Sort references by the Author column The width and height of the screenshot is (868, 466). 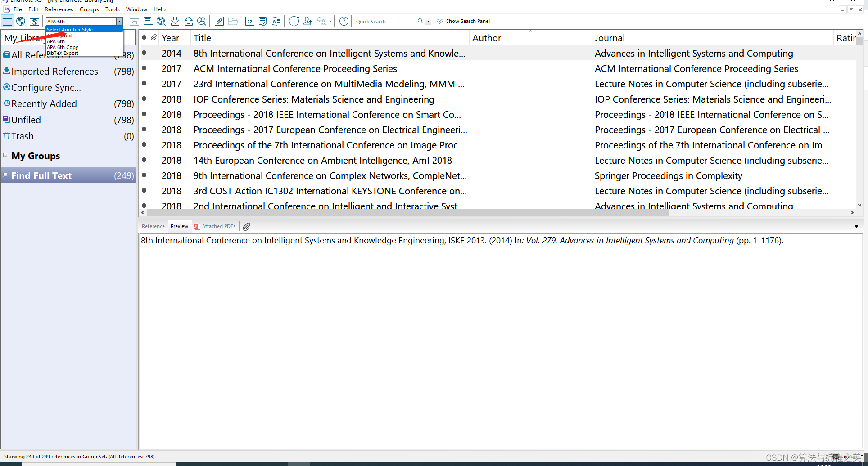(530, 38)
